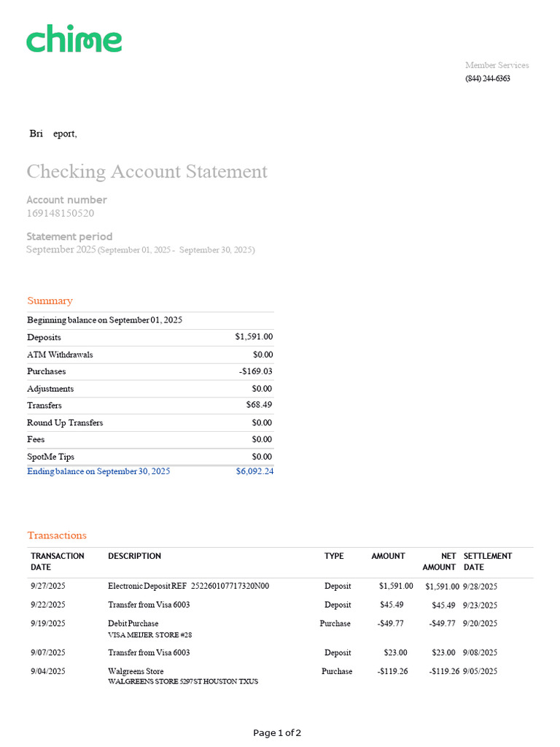Viewport: 560px width, 747px height.
Task: Click the Round Up Transfers label
Action: 65,422
